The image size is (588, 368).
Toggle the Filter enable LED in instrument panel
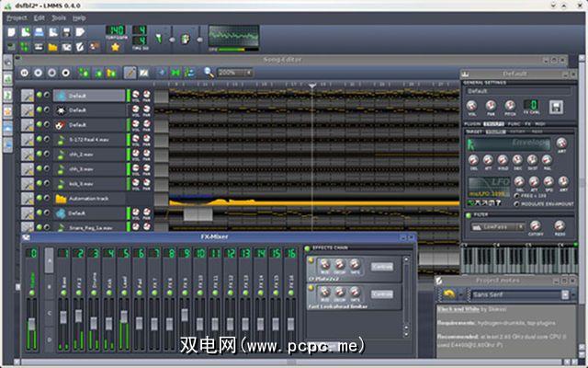pyautogui.click(x=468, y=214)
